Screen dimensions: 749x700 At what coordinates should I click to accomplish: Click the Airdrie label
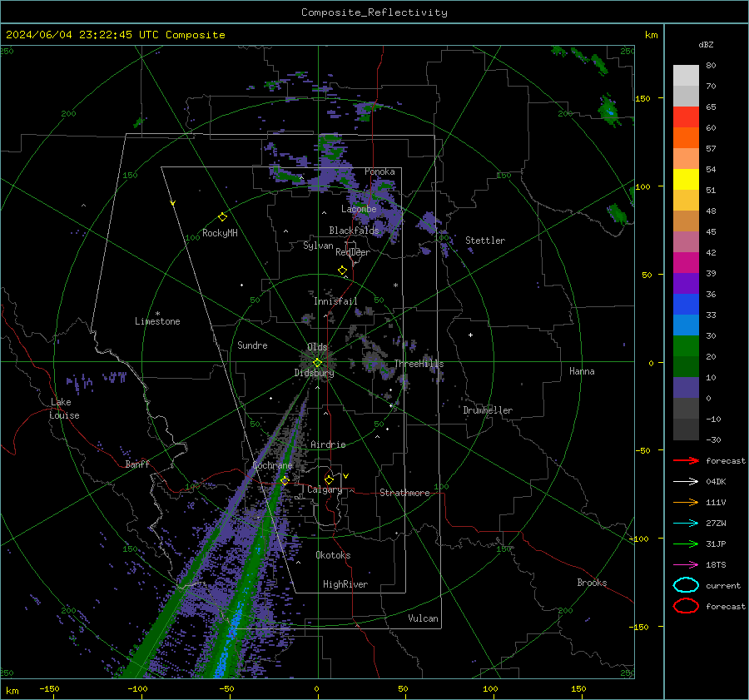pyautogui.click(x=328, y=444)
